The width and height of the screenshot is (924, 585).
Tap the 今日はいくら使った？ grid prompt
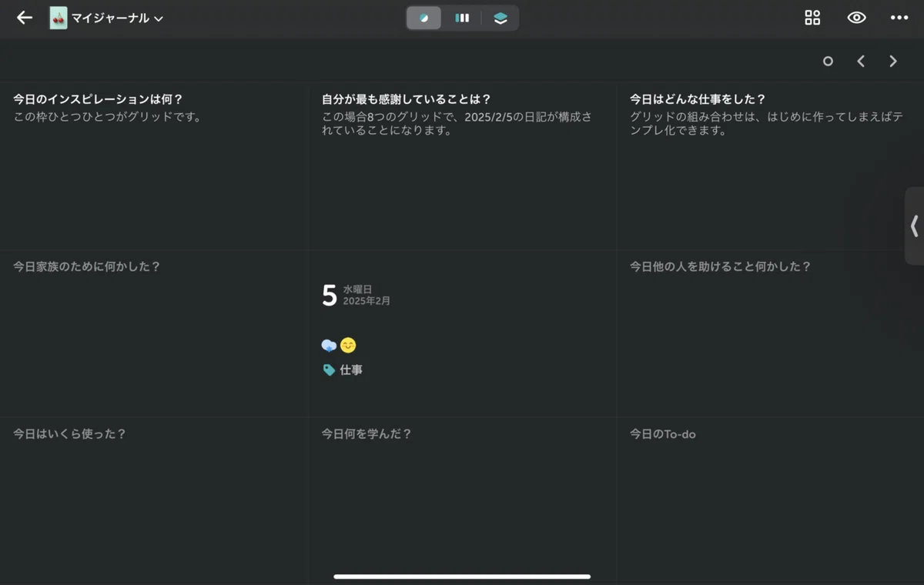69,434
